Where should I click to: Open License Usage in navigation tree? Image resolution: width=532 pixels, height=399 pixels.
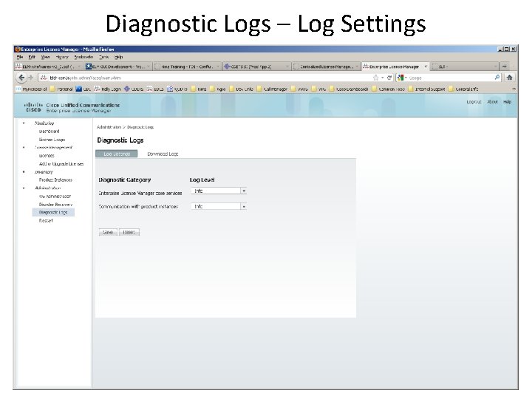pos(52,140)
